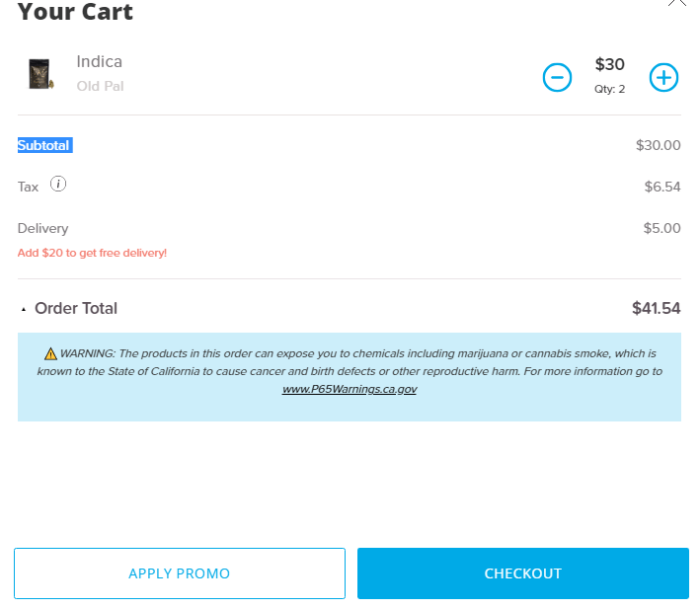Decrease Indica quantity with minus icon
The width and height of the screenshot is (700, 609).
point(557,77)
